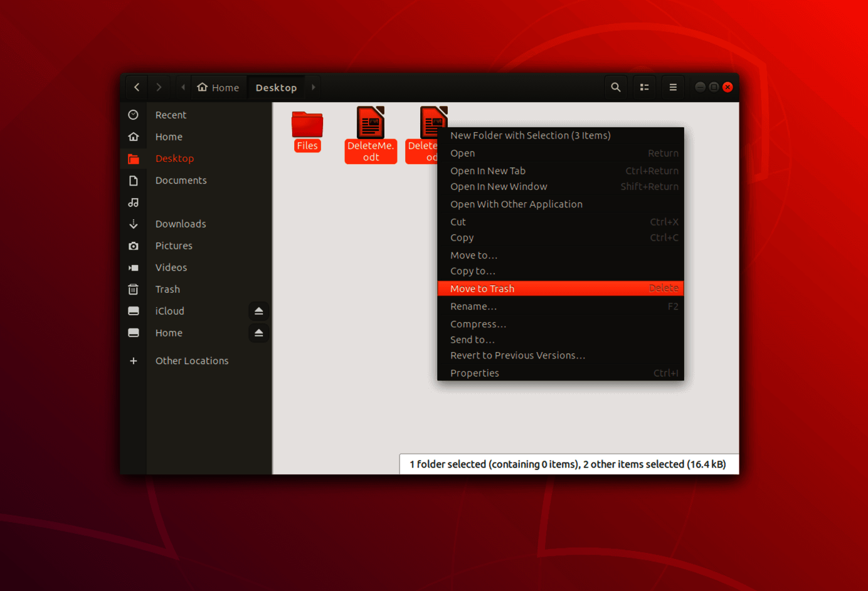The height and width of the screenshot is (591, 868).
Task: Open Downloads from the sidebar
Action: tap(181, 223)
